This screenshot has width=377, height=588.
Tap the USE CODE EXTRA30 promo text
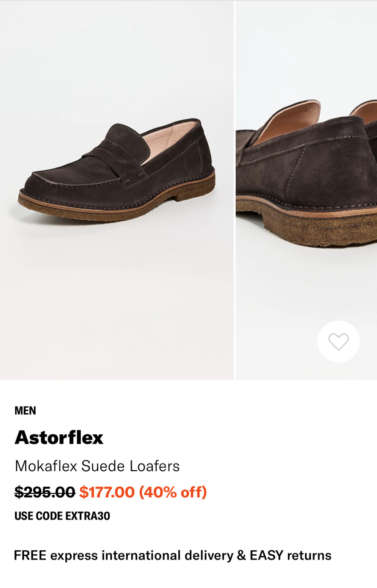62,516
